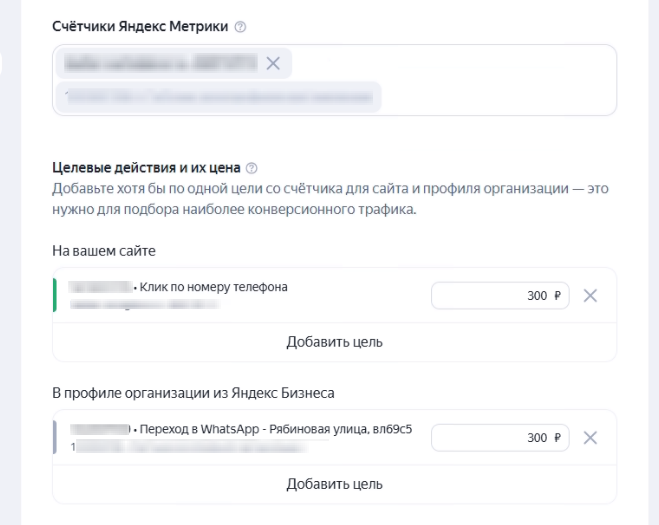Select the Клик по номеру телефона goal text
Image resolution: width=659 pixels, height=525 pixels.
point(214,287)
